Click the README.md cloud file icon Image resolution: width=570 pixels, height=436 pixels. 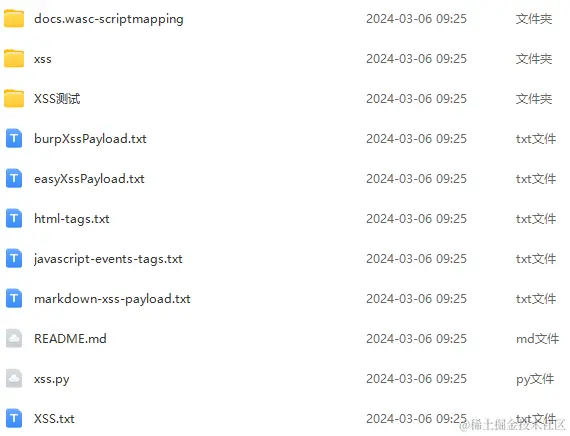coord(14,339)
